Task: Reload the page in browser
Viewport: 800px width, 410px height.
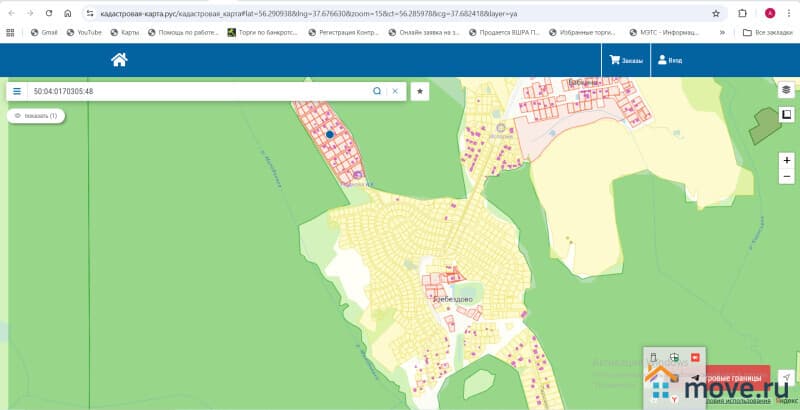Action: click(48, 13)
